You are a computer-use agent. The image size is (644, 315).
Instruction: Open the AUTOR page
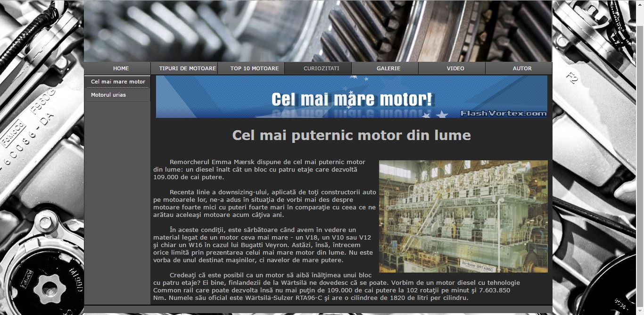point(522,68)
